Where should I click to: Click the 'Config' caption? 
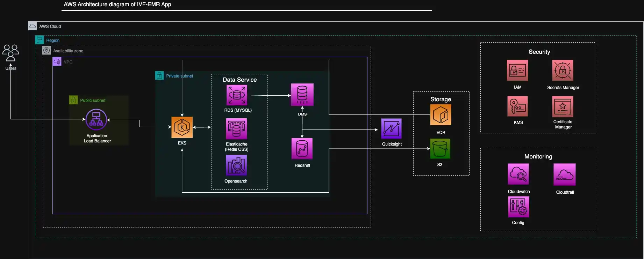coord(518,223)
